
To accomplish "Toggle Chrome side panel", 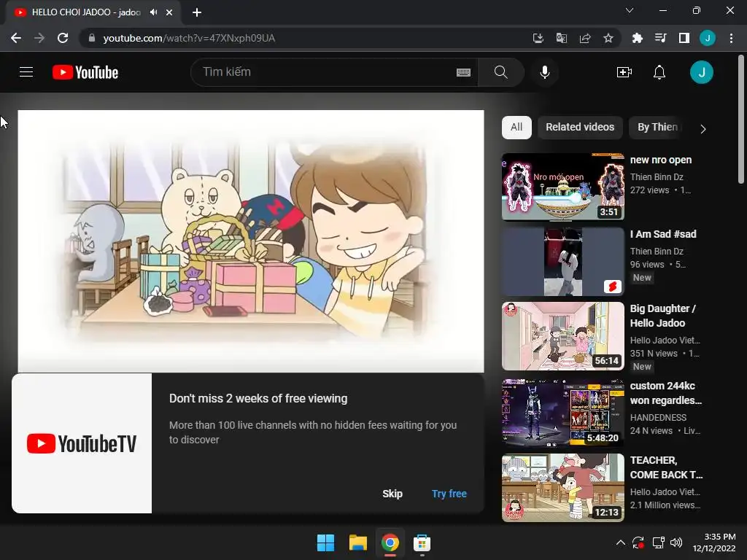I will (684, 38).
